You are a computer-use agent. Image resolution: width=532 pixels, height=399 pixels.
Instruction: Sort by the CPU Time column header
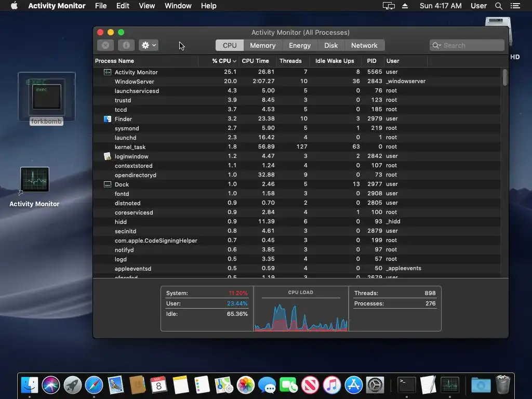pyautogui.click(x=258, y=61)
